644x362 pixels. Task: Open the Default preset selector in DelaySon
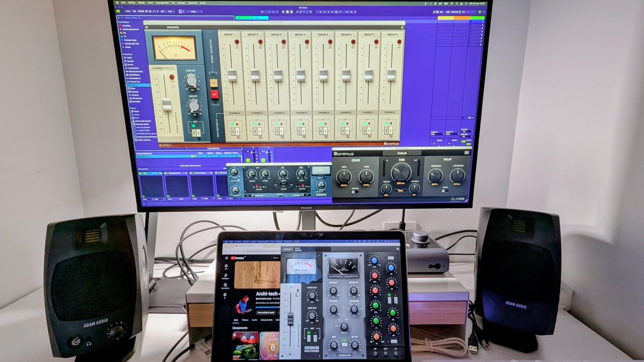tap(402, 153)
